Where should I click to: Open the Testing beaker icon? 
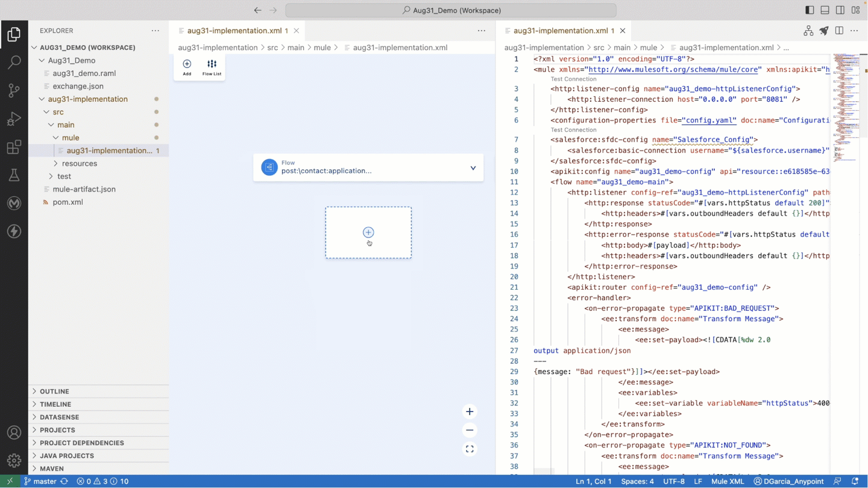click(14, 175)
